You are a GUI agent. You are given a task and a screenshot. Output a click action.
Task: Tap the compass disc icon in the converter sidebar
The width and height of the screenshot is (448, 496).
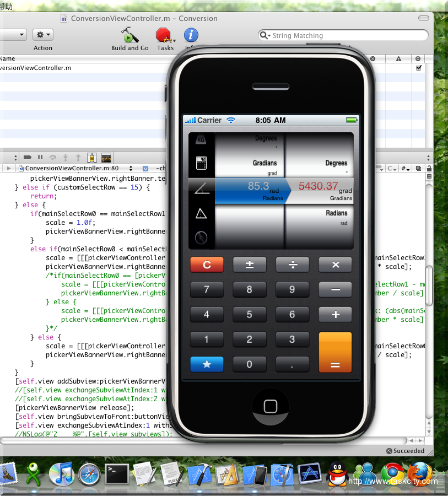(200, 237)
